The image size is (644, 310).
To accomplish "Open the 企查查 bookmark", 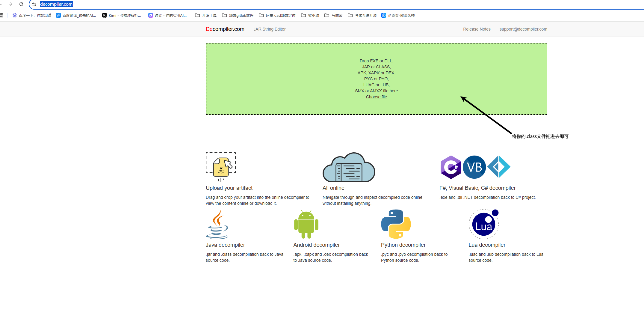I will point(398,15).
